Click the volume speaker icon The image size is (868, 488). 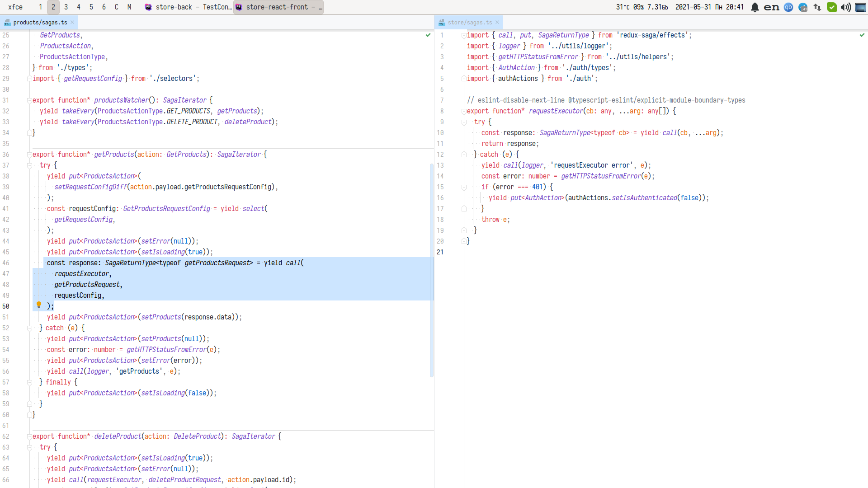[845, 7]
